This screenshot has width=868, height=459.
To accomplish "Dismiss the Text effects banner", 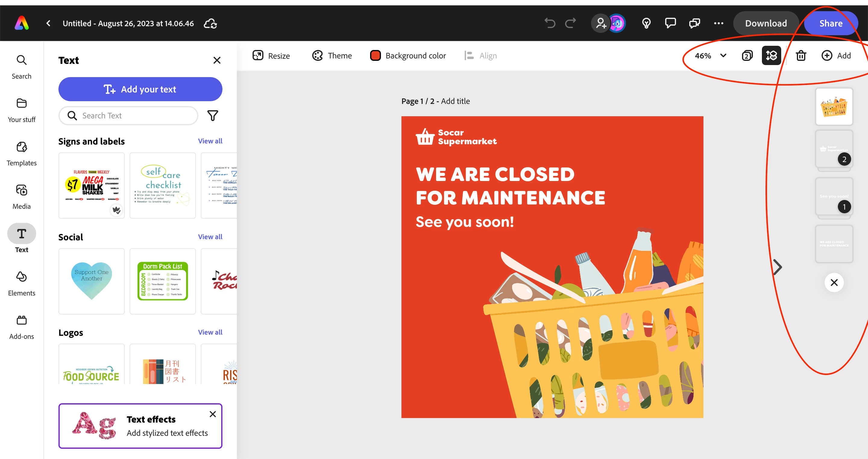I will pyautogui.click(x=212, y=414).
